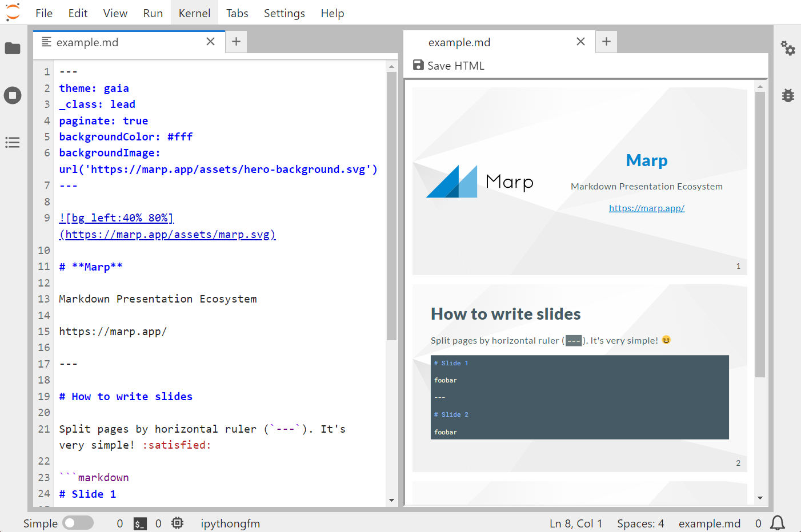Open the Help menu
The height and width of the screenshot is (532, 801).
click(333, 13)
